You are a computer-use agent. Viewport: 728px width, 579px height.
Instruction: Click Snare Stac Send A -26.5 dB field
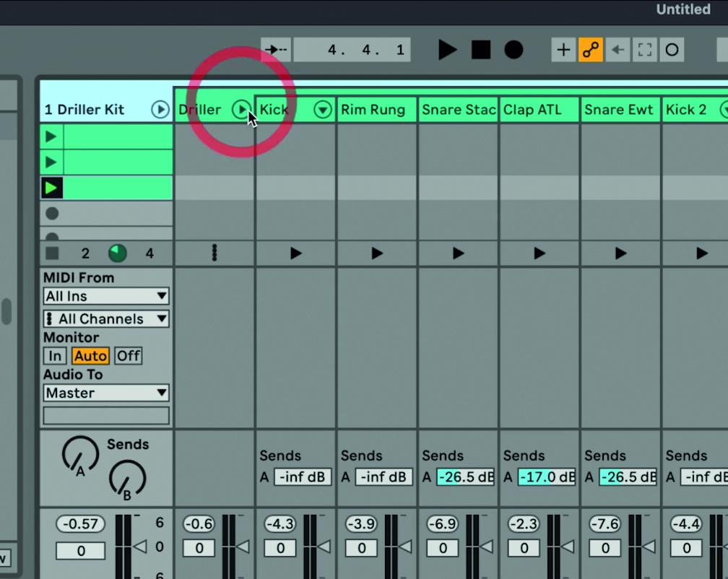click(x=465, y=477)
